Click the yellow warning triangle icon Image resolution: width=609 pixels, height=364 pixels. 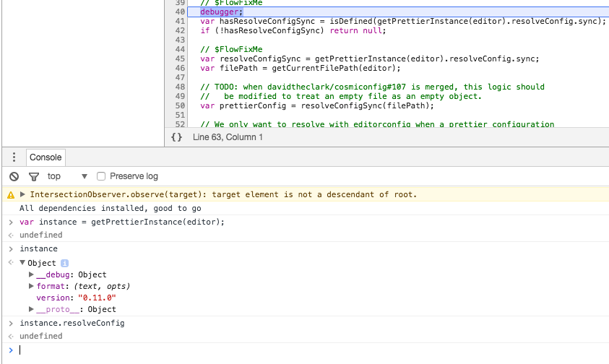(11, 195)
